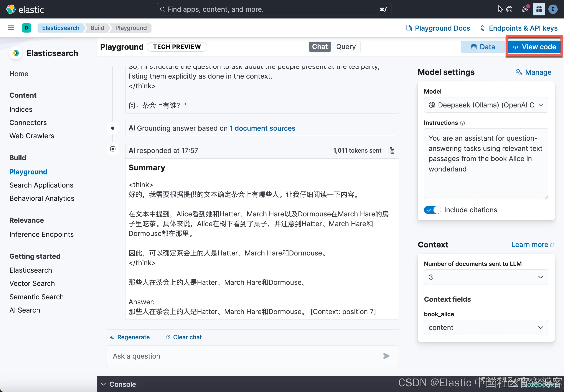Copy the AI response to clipboard
Viewport: 564px width, 392px height.
tap(391, 151)
